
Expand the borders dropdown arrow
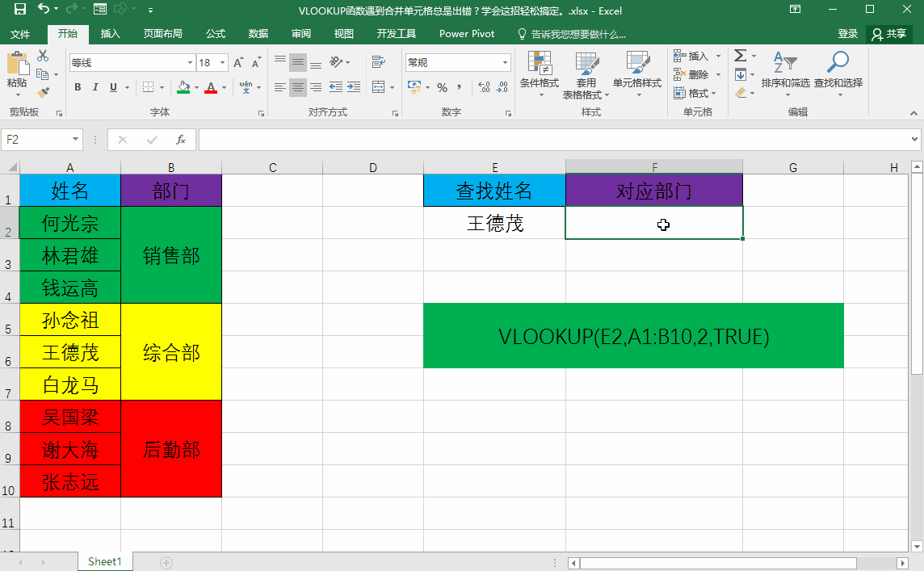(x=162, y=88)
